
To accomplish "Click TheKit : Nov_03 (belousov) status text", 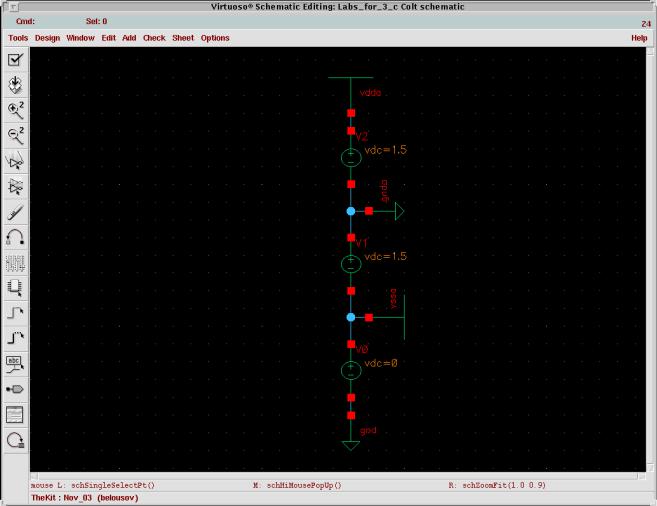I will point(85,498).
